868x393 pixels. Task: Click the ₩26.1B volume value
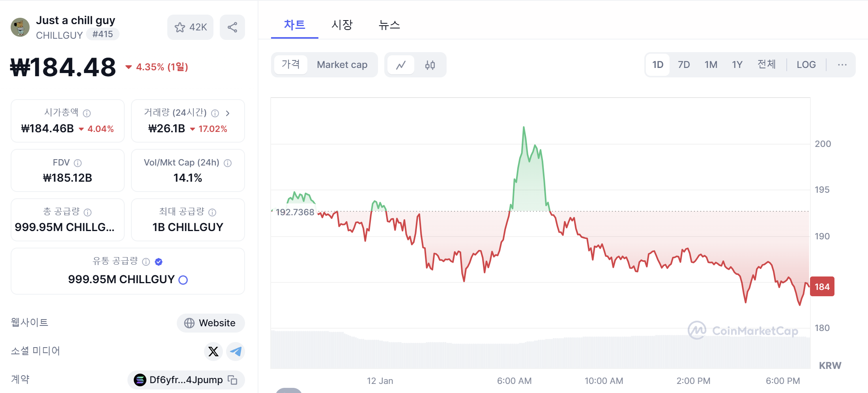coord(166,129)
